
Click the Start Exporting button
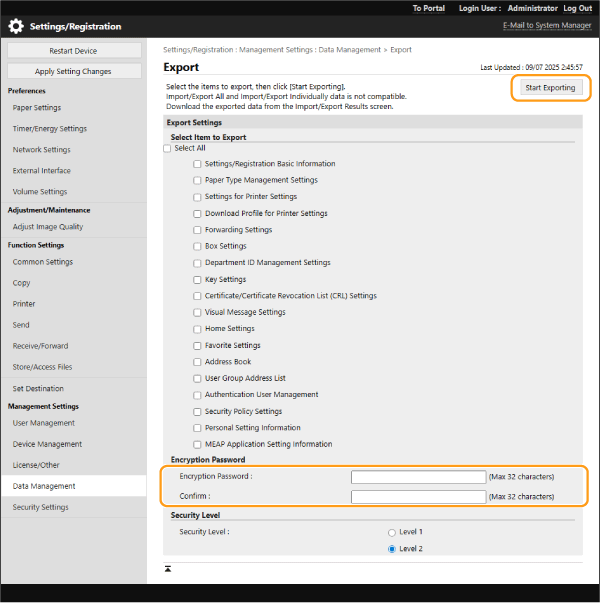coord(550,88)
